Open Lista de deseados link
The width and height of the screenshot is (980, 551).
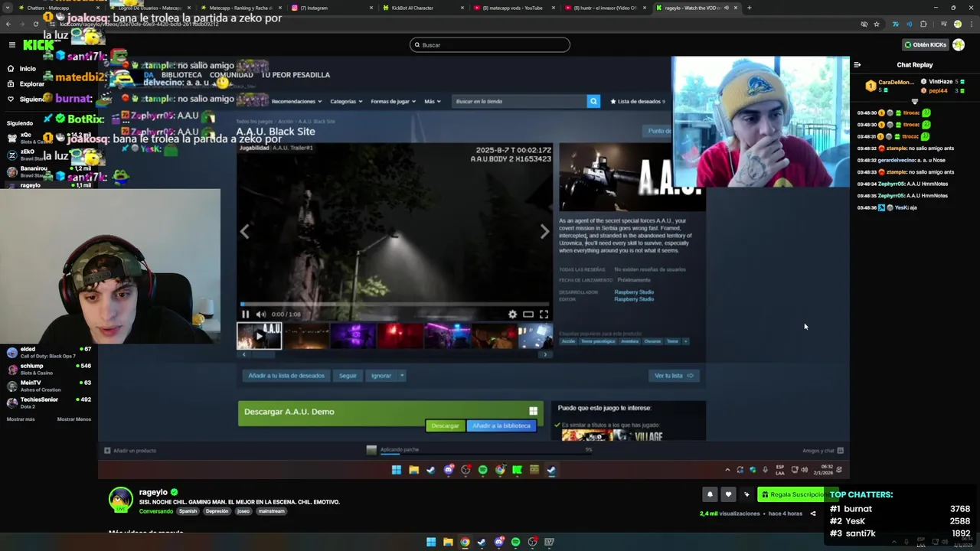coord(638,101)
